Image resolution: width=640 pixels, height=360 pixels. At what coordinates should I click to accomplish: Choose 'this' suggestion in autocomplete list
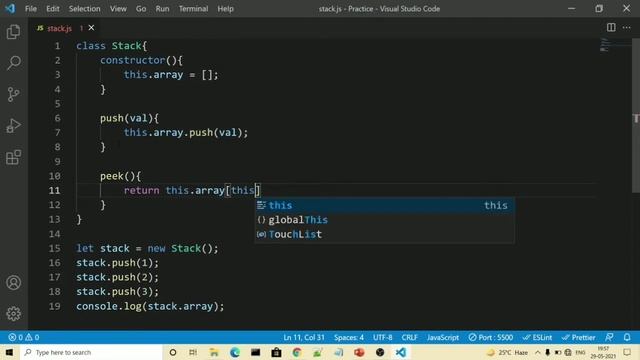click(384, 205)
